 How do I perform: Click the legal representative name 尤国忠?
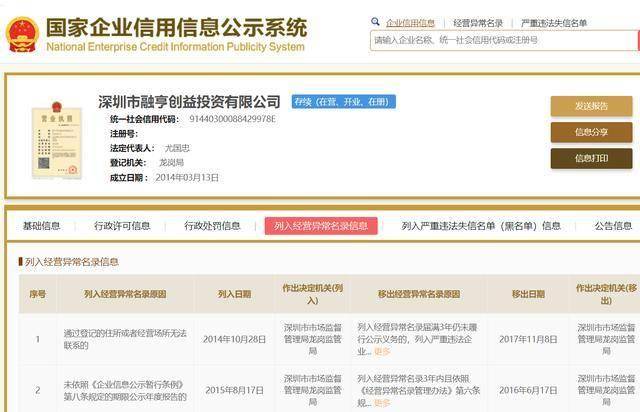coord(177,148)
